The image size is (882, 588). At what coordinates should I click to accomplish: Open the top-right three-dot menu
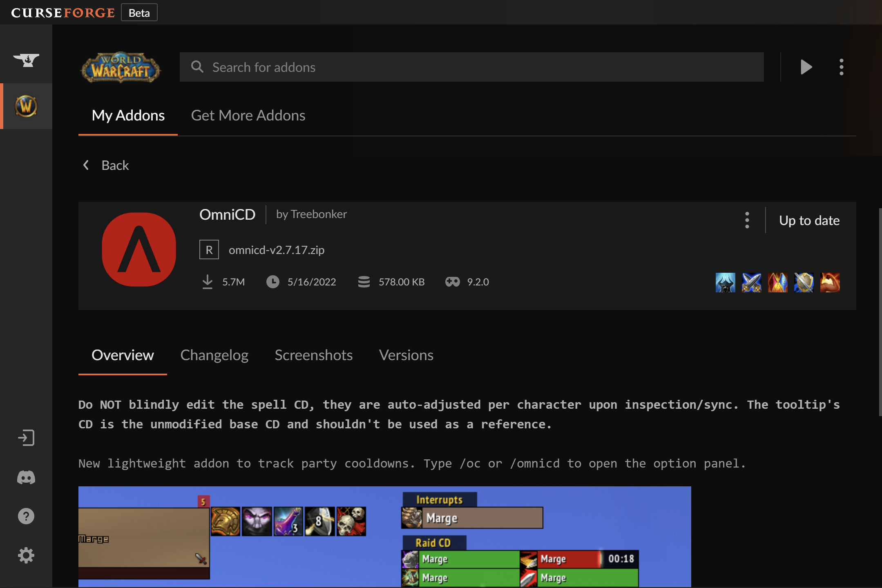click(842, 67)
